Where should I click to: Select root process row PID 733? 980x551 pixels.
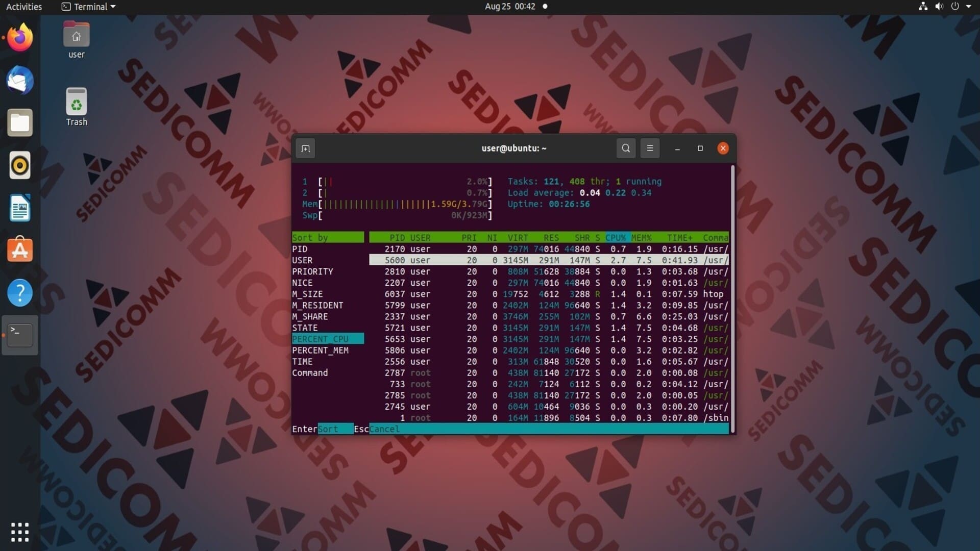tap(549, 384)
